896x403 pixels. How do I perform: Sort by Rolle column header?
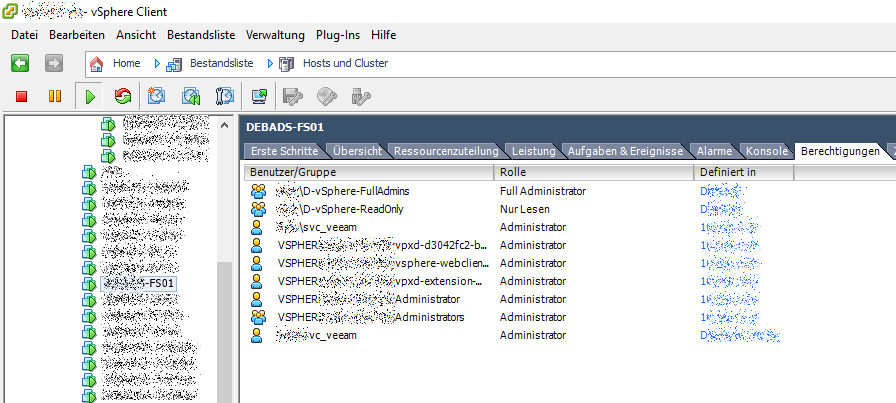tap(594, 172)
